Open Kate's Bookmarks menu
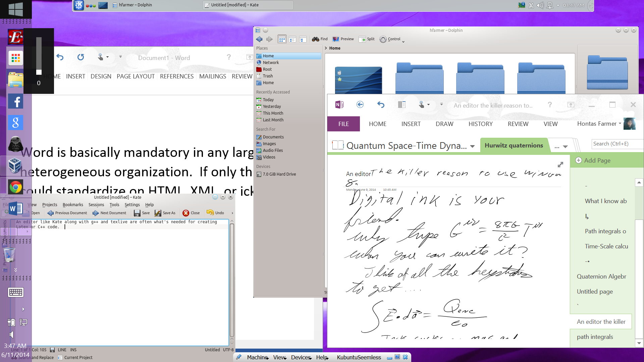The width and height of the screenshot is (644, 362). coord(72,205)
